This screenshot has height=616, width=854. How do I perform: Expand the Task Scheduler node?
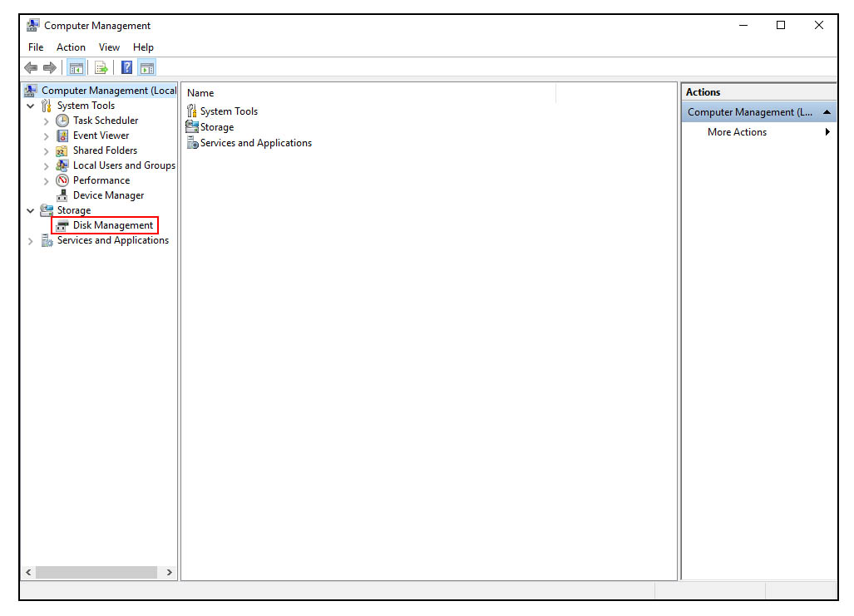point(47,121)
